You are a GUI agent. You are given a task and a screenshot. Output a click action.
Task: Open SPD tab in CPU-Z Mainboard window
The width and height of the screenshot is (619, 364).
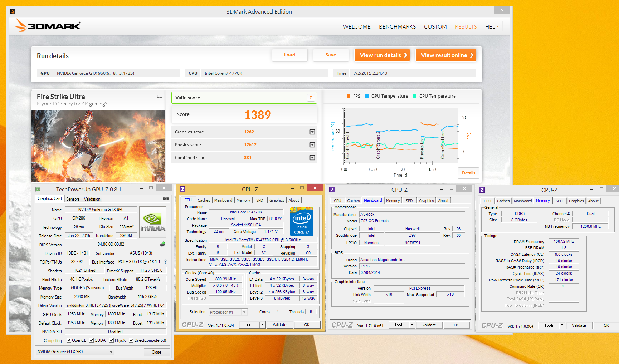coord(409,201)
